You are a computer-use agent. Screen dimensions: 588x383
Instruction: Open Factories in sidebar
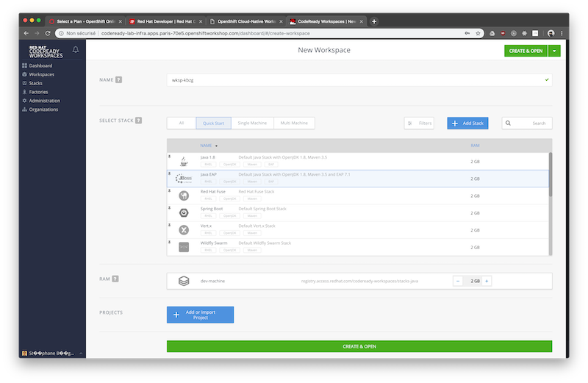pos(38,92)
